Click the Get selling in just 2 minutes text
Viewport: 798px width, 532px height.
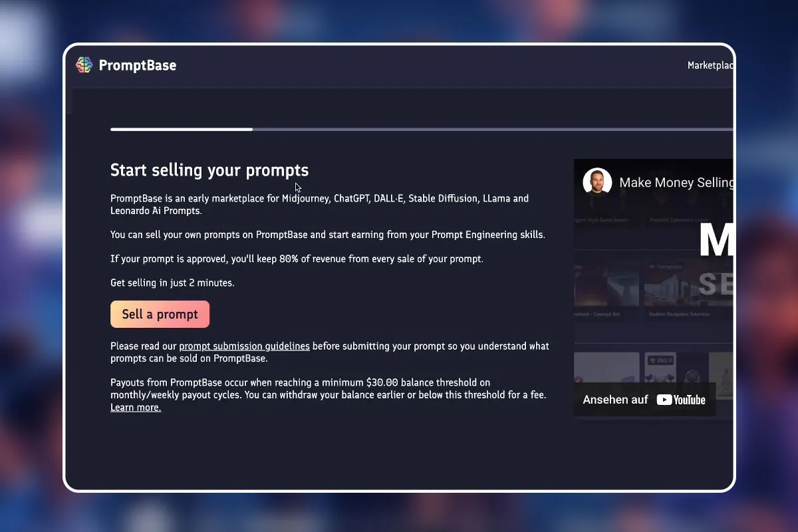[x=172, y=283]
